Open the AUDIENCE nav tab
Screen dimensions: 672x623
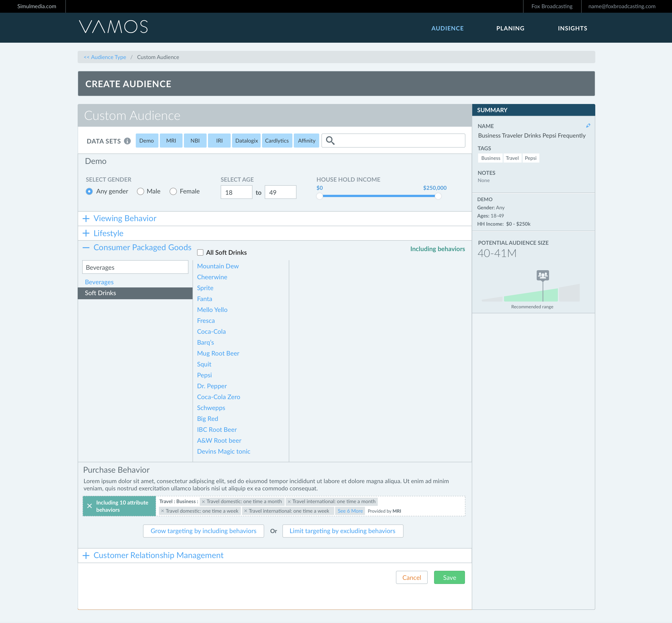[447, 28]
